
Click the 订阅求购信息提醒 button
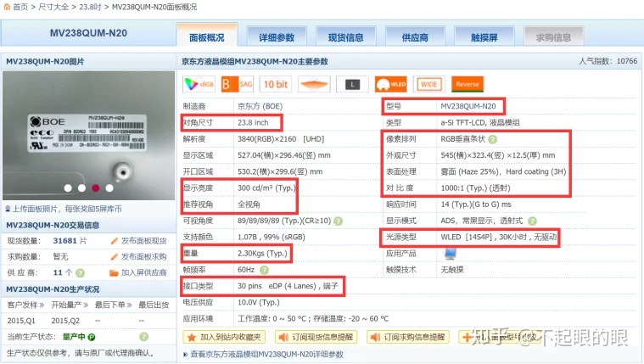[408, 337]
